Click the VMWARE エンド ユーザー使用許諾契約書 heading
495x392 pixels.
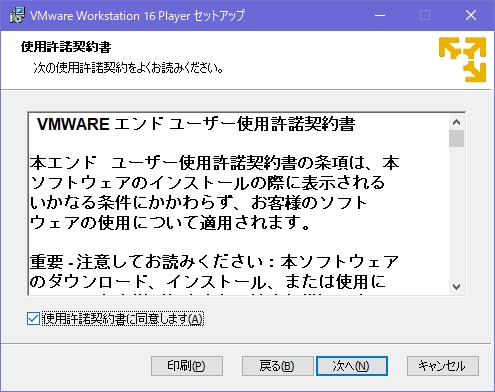point(196,124)
